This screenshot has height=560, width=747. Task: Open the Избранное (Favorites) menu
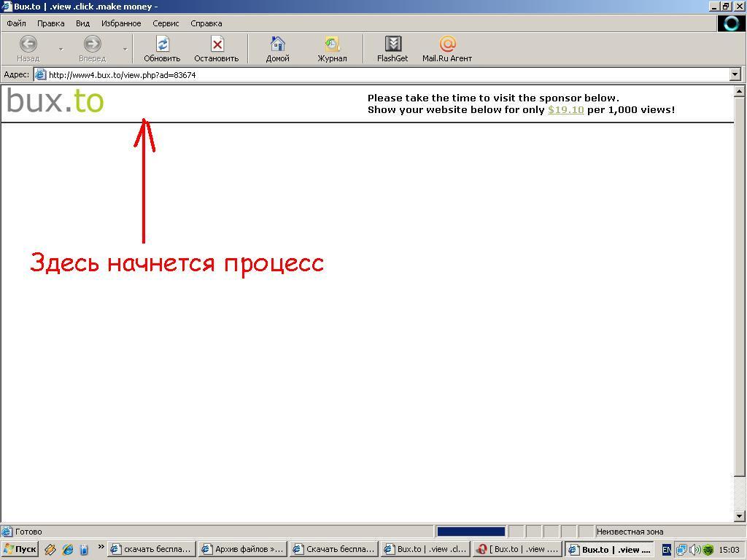(121, 23)
